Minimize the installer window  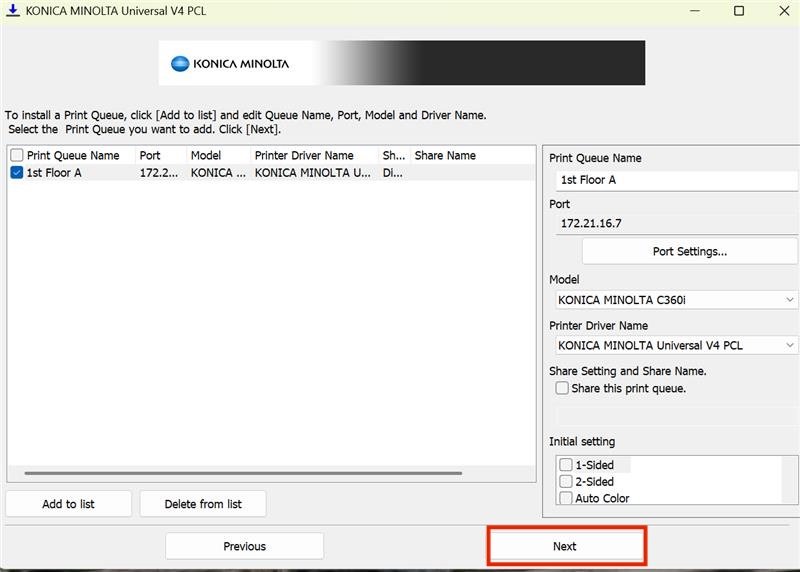[694, 11]
